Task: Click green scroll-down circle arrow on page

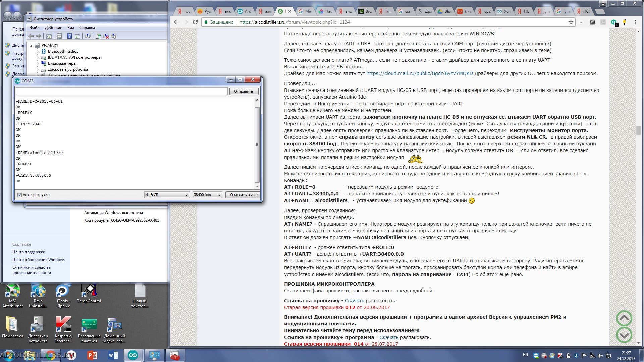Action: [624, 335]
